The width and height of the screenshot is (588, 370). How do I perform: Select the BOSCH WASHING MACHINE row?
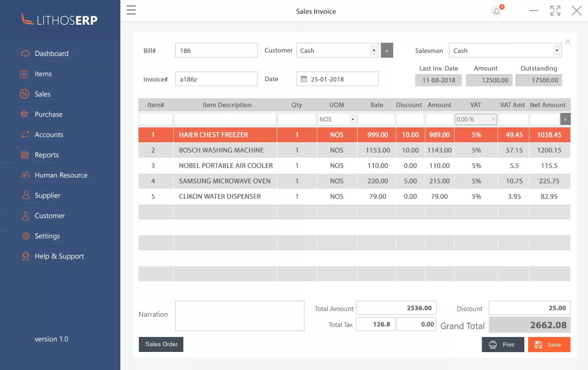coord(354,150)
